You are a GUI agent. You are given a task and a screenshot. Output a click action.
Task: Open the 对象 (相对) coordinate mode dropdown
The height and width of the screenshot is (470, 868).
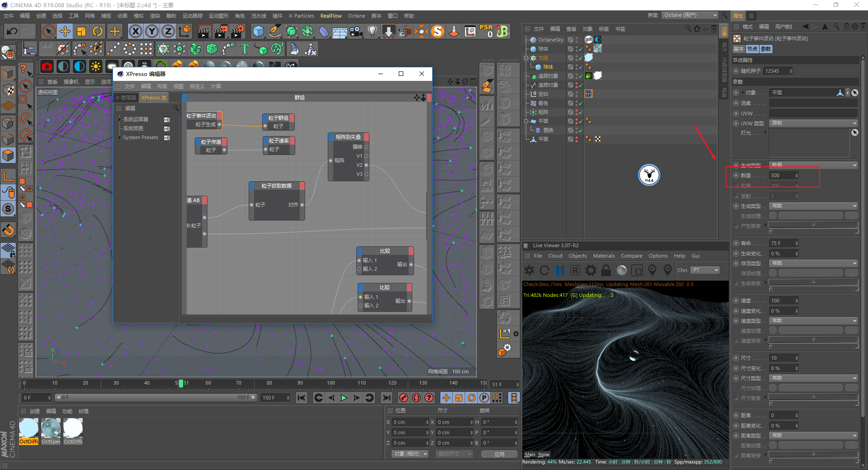pyautogui.click(x=410, y=454)
